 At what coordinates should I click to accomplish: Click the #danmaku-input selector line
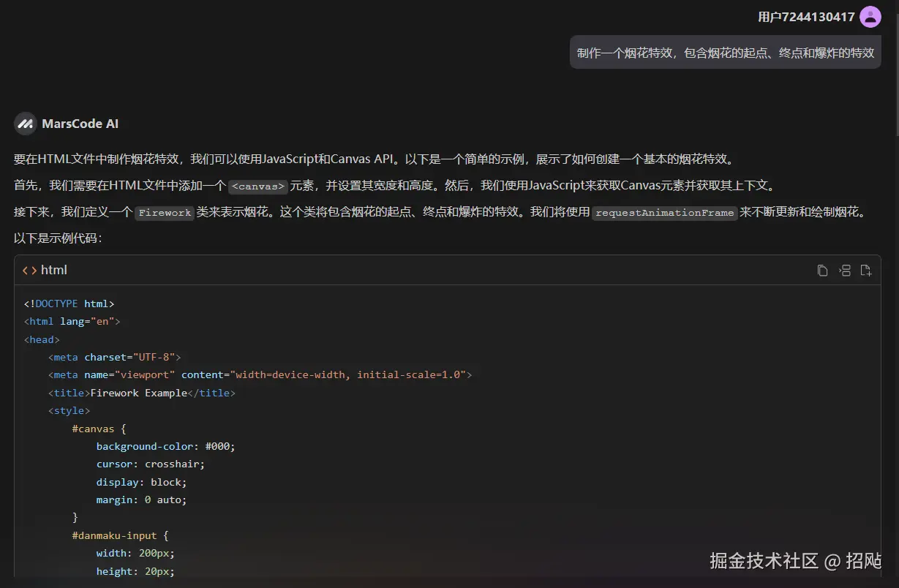[x=121, y=535]
